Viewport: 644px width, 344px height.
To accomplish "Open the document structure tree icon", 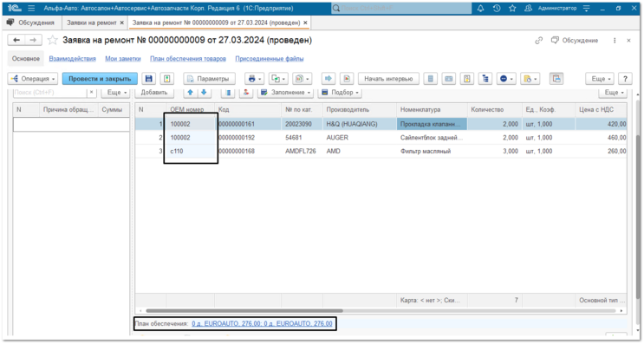I will (x=485, y=78).
